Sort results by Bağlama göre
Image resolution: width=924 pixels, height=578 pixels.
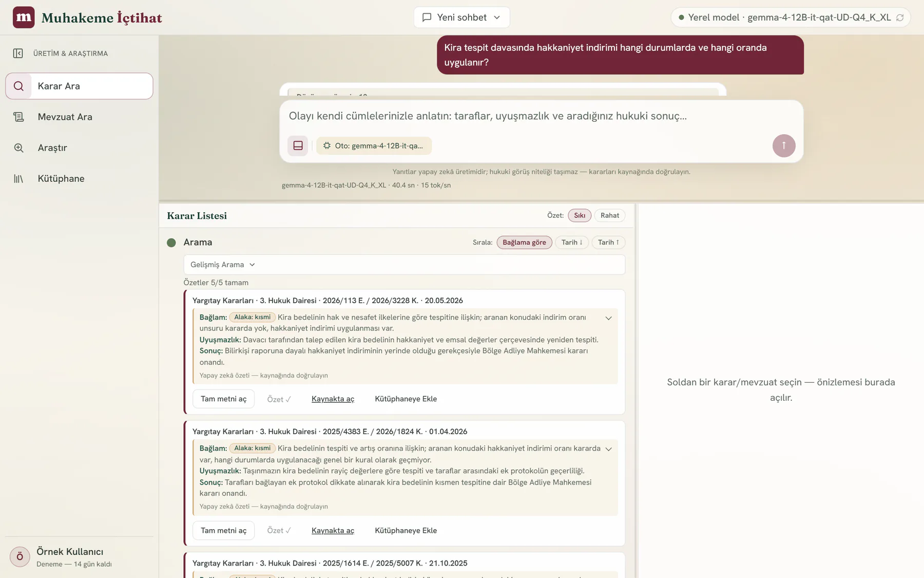pyautogui.click(x=524, y=243)
